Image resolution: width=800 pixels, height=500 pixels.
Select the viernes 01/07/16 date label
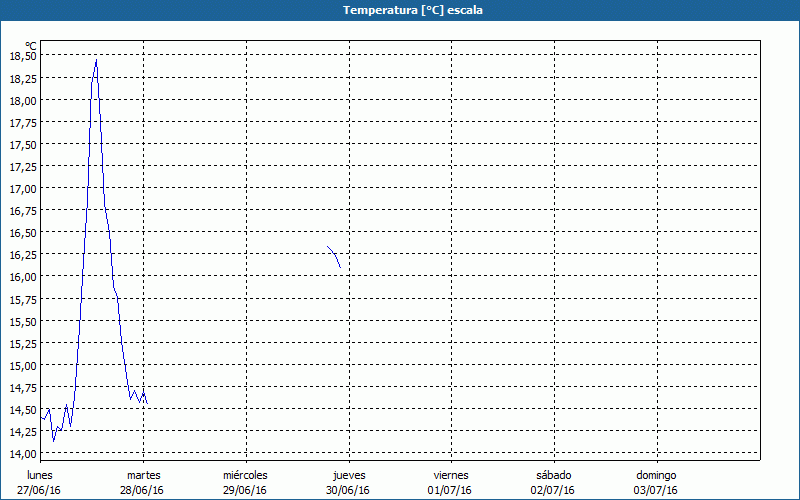click(x=450, y=482)
